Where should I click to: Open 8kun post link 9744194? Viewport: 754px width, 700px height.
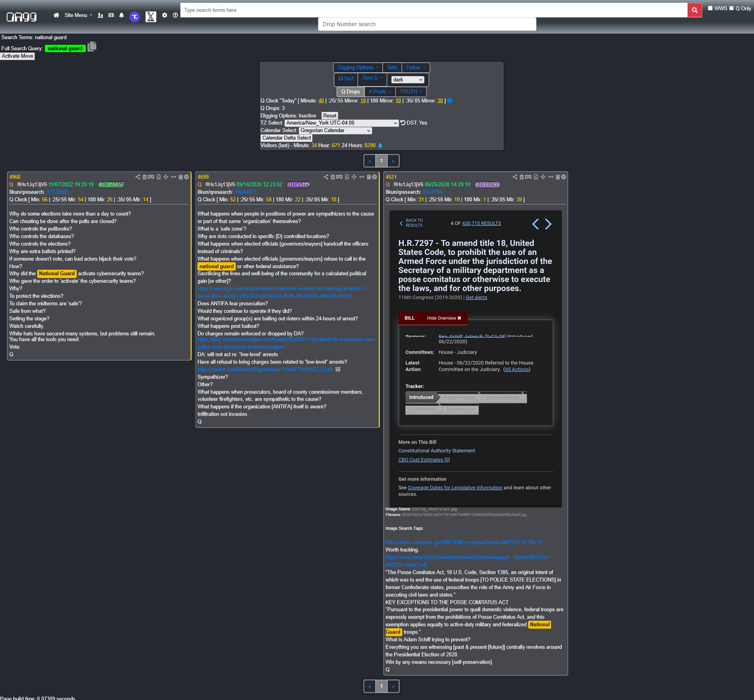[x=432, y=192]
